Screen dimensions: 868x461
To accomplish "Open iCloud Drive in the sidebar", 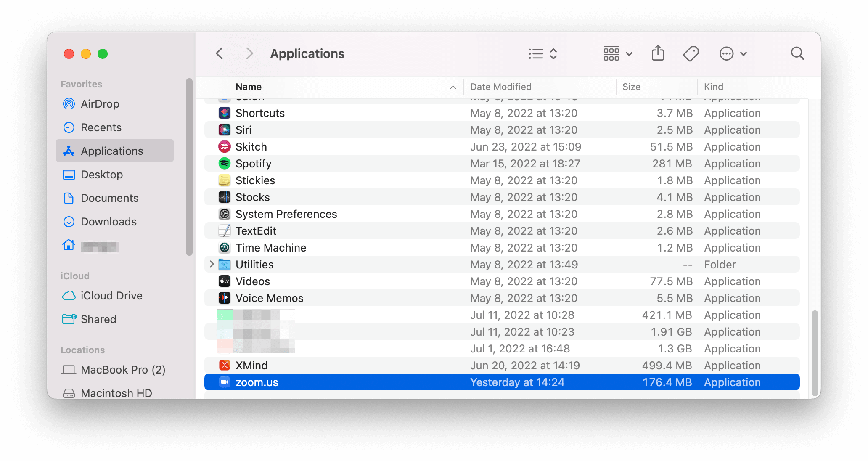I will click(x=114, y=295).
